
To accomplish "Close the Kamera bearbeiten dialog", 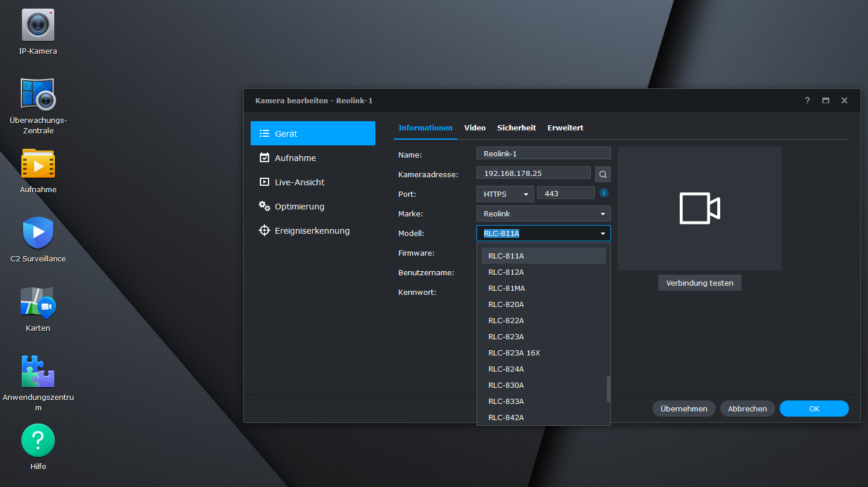I will (844, 100).
